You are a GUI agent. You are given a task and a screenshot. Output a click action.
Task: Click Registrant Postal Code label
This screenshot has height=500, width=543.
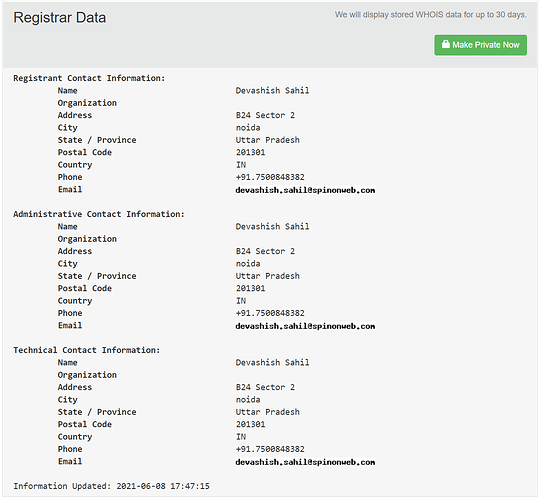click(84, 152)
